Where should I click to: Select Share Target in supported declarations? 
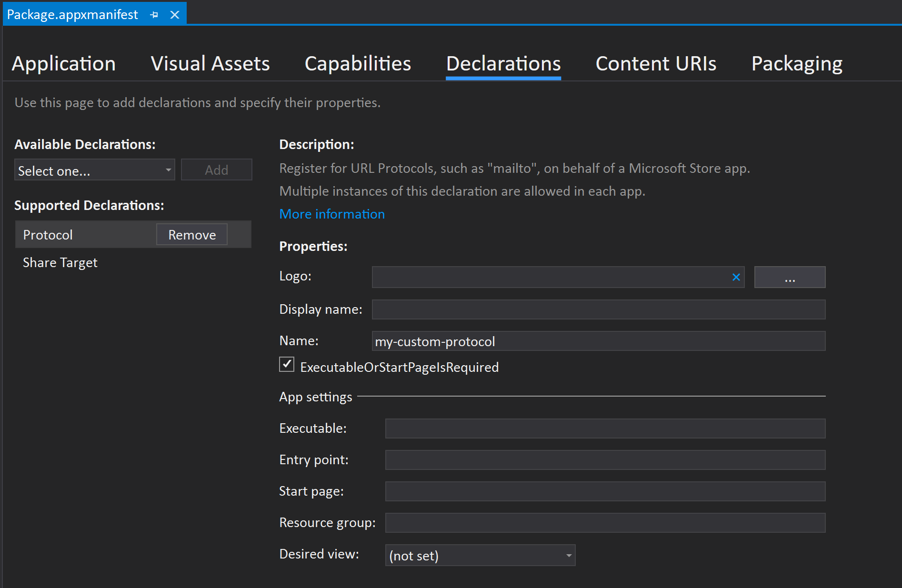[60, 263]
